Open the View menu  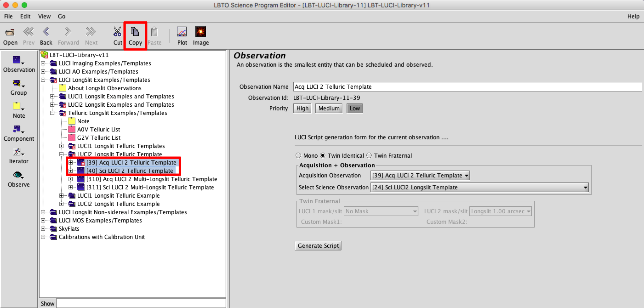pos(44,16)
